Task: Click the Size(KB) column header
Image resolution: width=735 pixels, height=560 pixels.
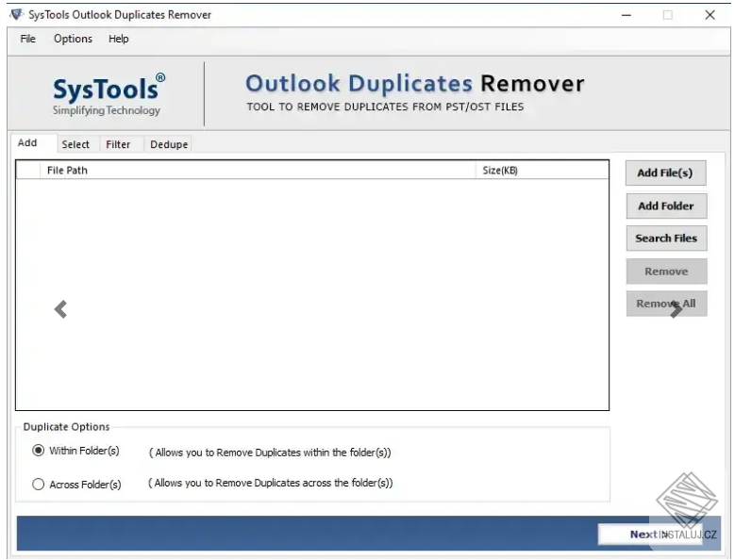Action: click(543, 171)
